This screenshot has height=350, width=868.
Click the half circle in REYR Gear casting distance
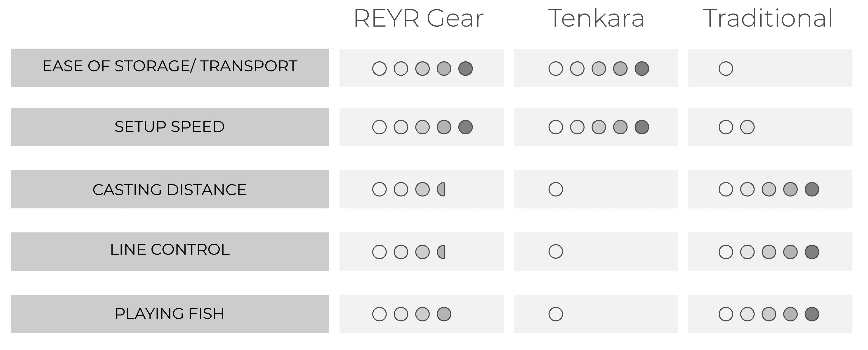(441, 189)
